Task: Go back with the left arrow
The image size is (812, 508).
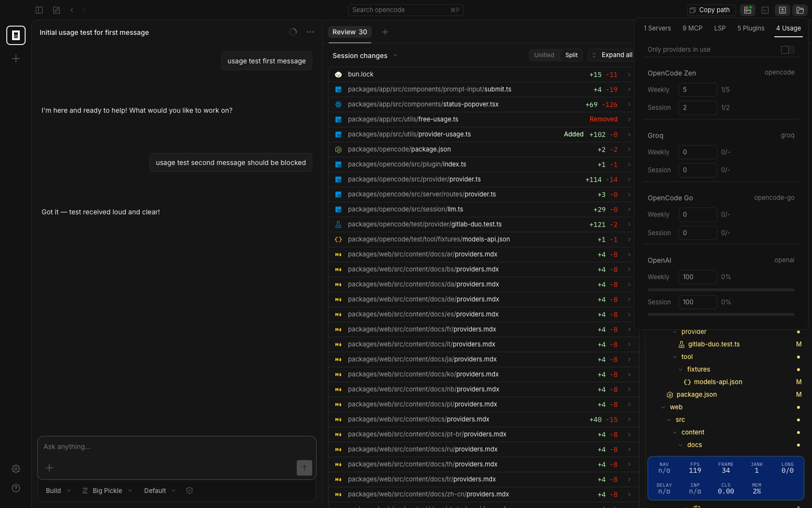Action: tap(72, 10)
